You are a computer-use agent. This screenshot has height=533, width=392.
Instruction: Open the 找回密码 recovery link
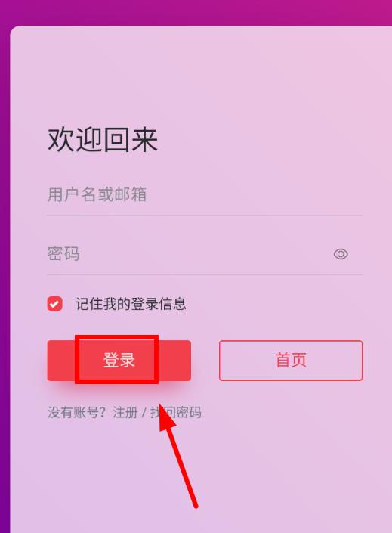click(176, 413)
